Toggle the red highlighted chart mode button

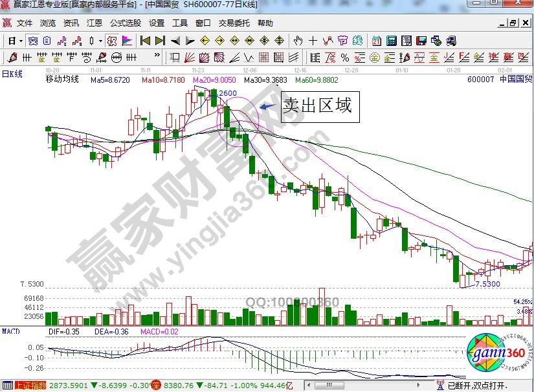click(111, 41)
